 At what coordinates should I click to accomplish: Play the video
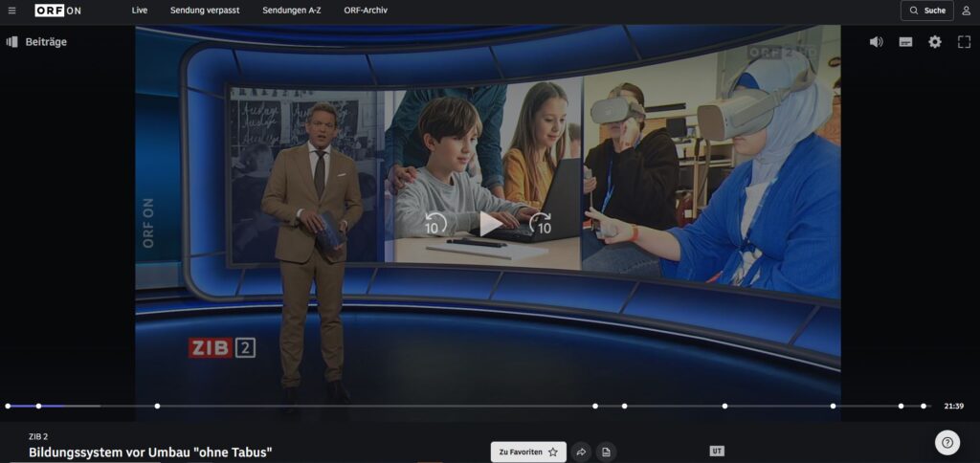[x=489, y=224]
